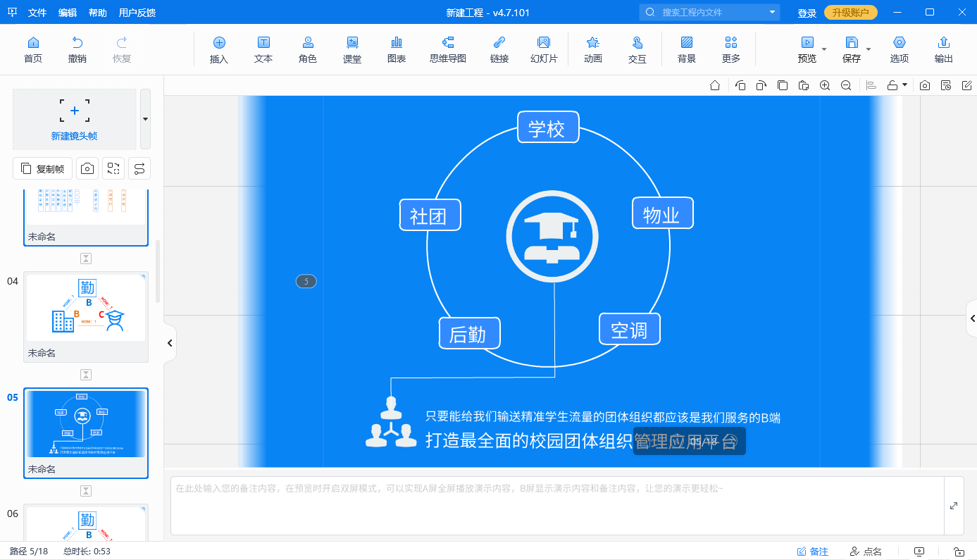Open the 交互 interaction tool

[x=637, y=49]
